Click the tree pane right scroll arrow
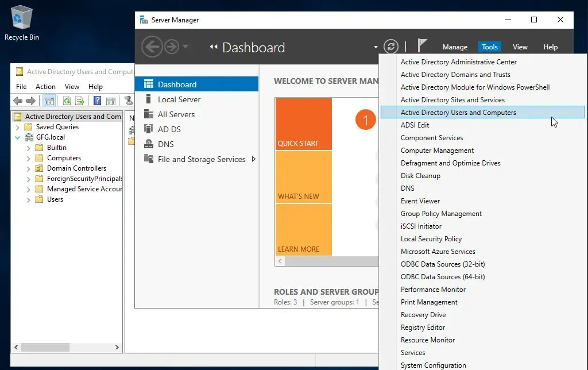The height and width of the screenshot is (370, 588). click(x=117, y=348)
